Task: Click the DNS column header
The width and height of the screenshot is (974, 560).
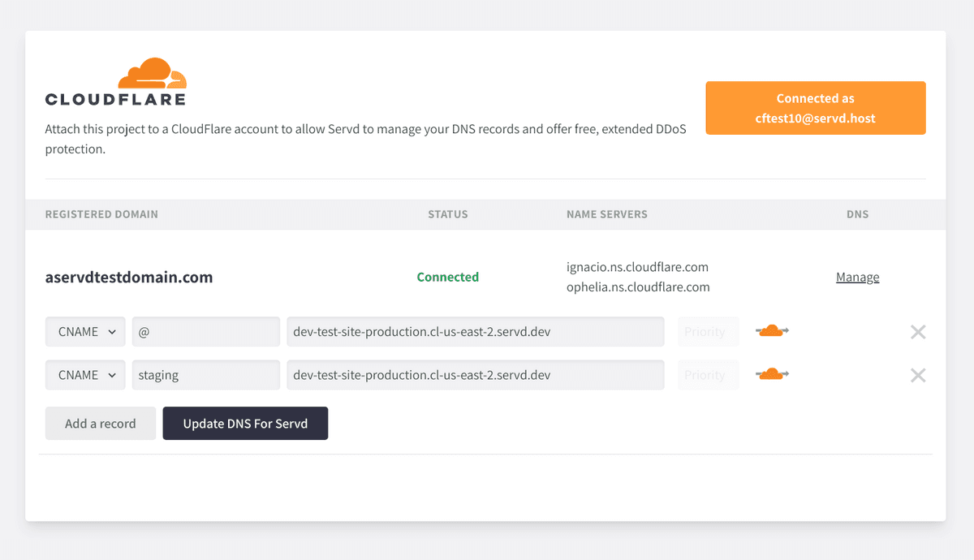Action: [x=858, y=214]
